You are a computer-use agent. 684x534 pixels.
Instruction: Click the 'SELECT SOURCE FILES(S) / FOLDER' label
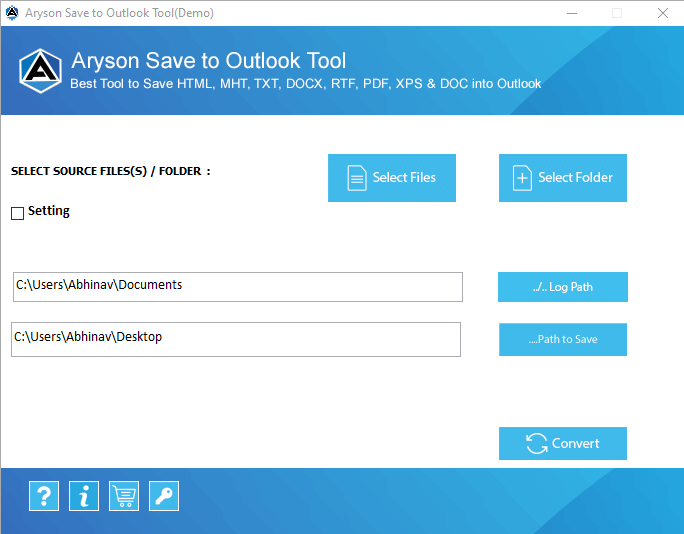110,171
